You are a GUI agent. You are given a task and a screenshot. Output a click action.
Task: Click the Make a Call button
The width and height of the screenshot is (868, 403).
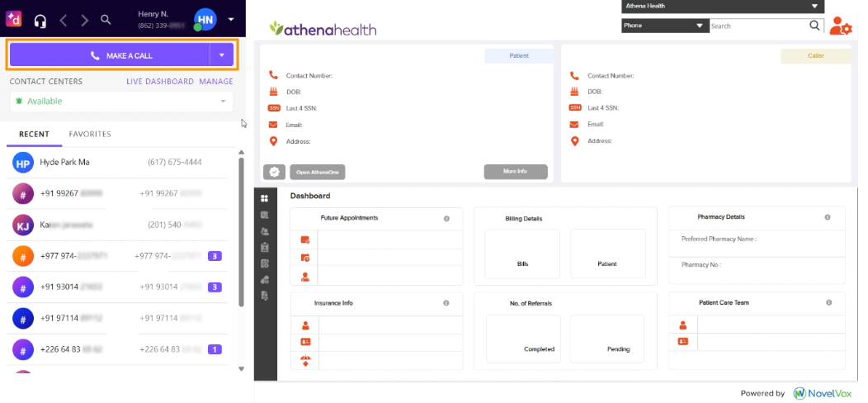pyautogui.click(x=111, y=55)
